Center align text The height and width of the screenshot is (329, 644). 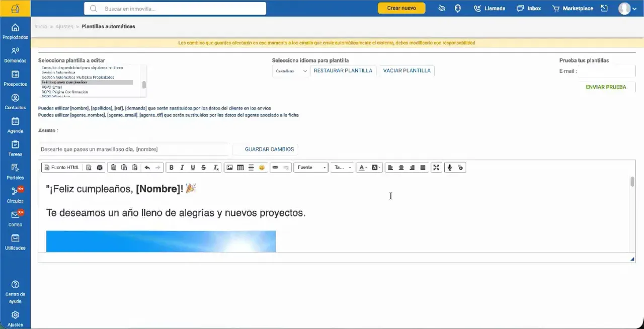401,168
